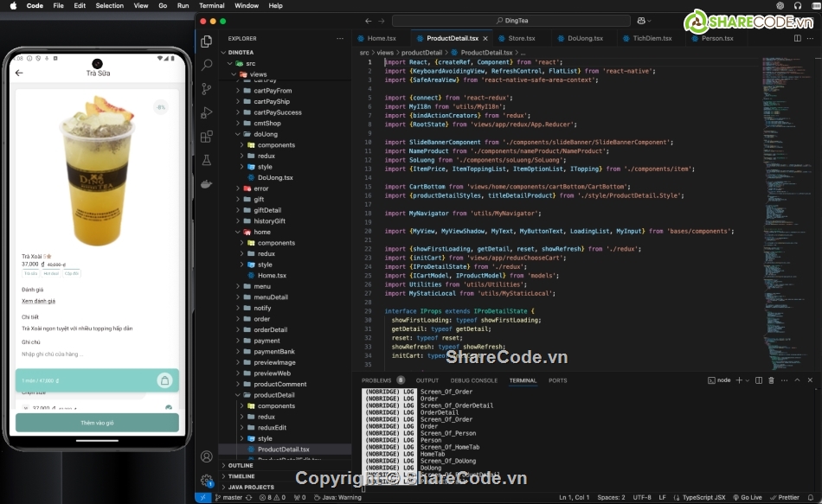Image resolution: width=822 pixels, height=504 pixels.
Task: Change language mode TypeScript JSX
Action: point(704,498)
